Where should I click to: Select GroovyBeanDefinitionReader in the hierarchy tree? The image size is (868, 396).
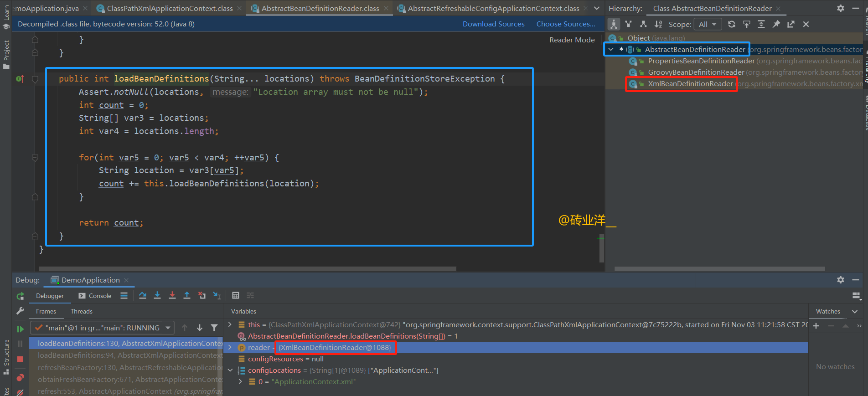696,72
